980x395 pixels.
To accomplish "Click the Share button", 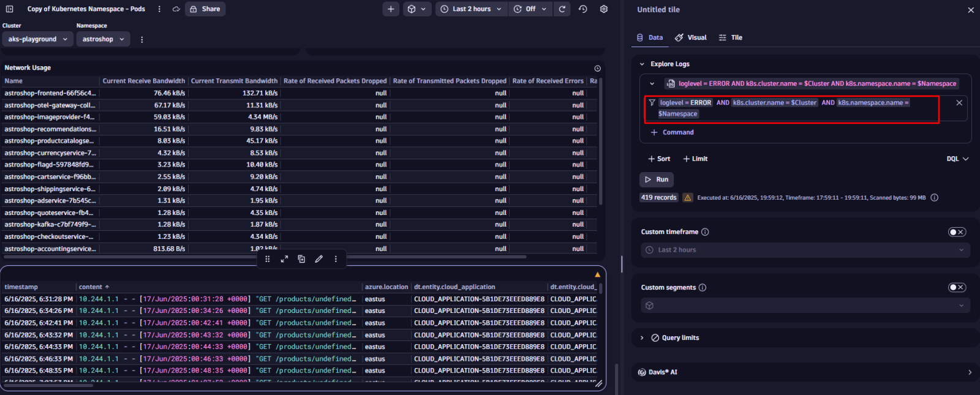I will 205,9.
